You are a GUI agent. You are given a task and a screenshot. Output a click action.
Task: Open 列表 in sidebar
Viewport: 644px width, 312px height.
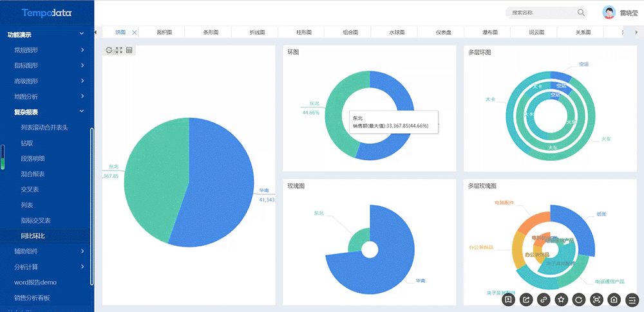(x=27, y=205)
